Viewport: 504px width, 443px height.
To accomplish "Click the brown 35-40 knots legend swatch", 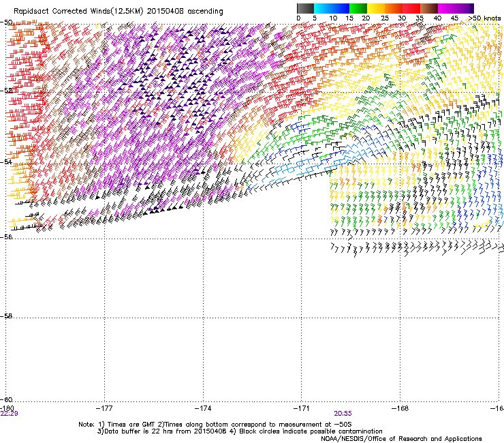I will tap(429, 9).
